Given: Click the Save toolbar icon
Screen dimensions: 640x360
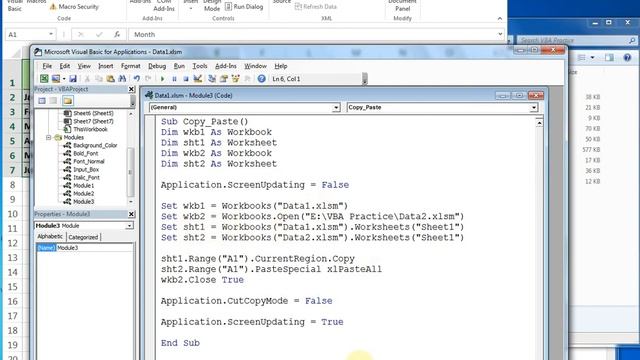Looking at the screenshot, I should coord(73,79).
